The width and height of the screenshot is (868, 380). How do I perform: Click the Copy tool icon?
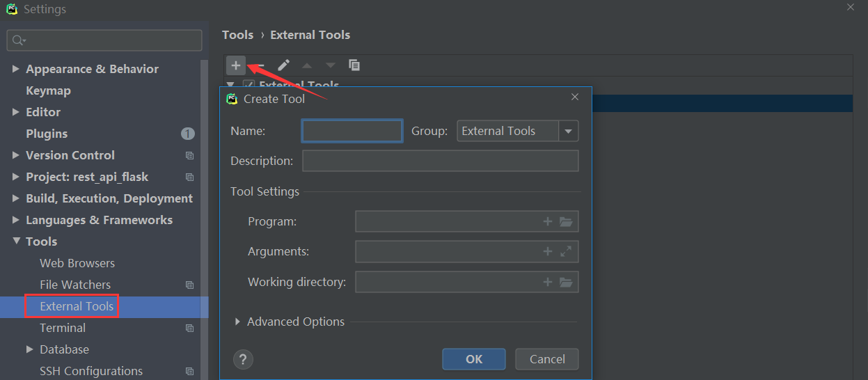pos(354,65)
